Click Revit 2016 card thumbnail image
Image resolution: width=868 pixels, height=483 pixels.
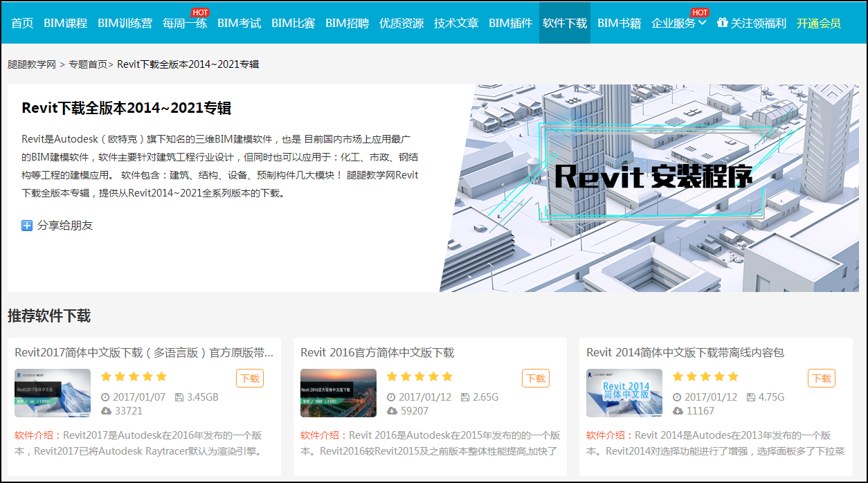338,393
